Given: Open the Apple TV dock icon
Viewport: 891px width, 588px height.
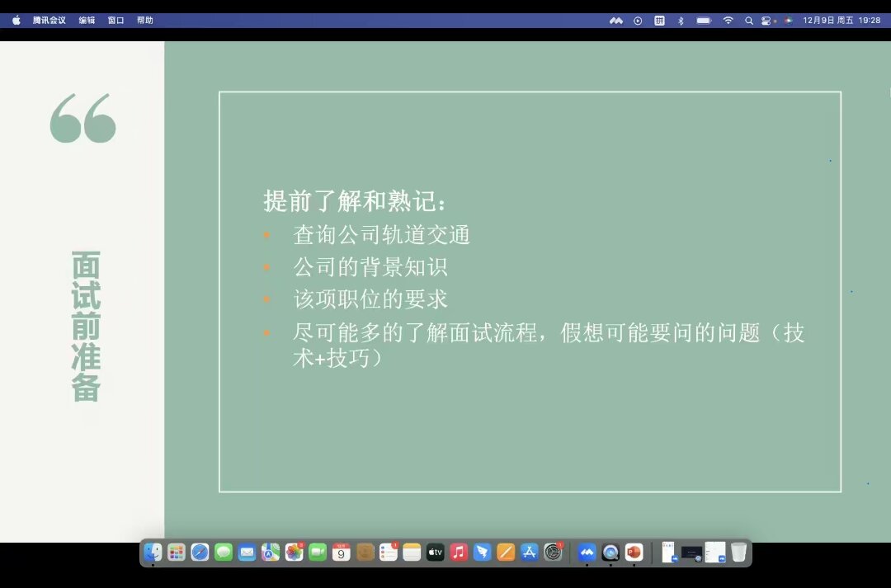Looking at the screenshot, I should (x=436, y=553).
